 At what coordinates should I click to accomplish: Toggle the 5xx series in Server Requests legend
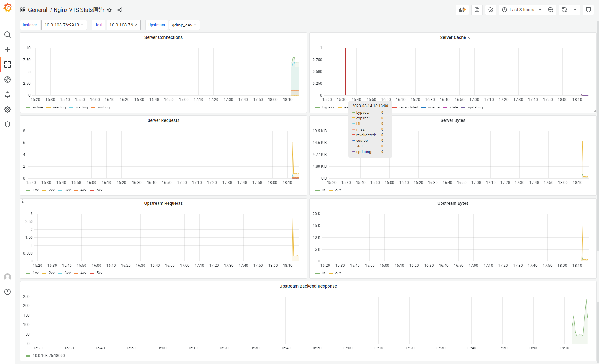tap(99, 190)
